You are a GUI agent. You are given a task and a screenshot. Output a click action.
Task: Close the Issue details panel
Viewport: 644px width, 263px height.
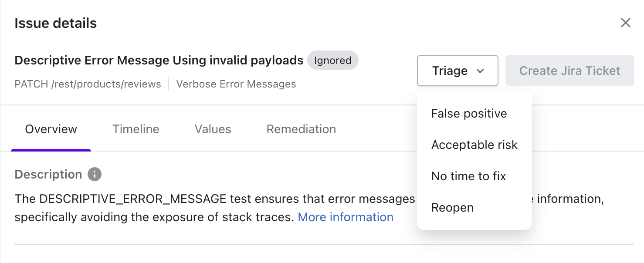pos(625,23)
